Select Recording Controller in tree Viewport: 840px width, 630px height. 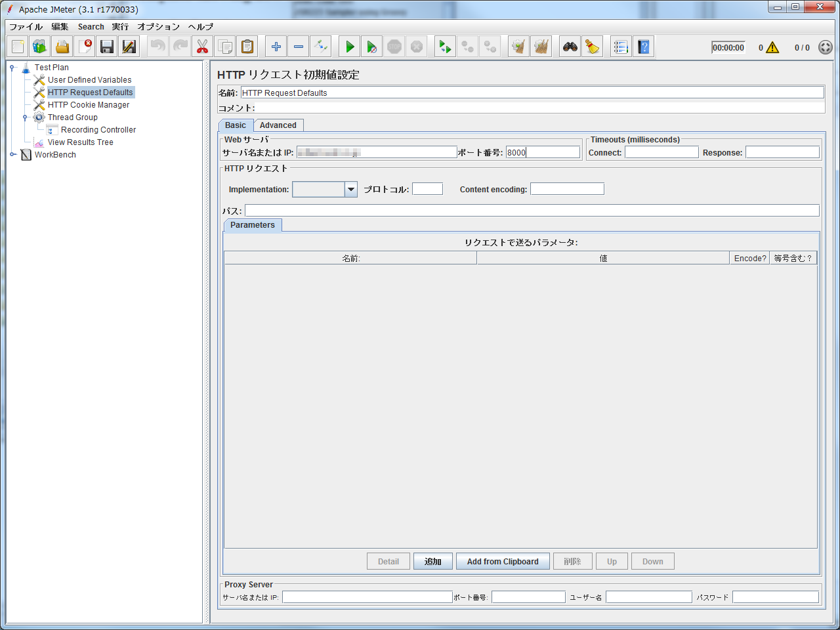pos(98,130)
